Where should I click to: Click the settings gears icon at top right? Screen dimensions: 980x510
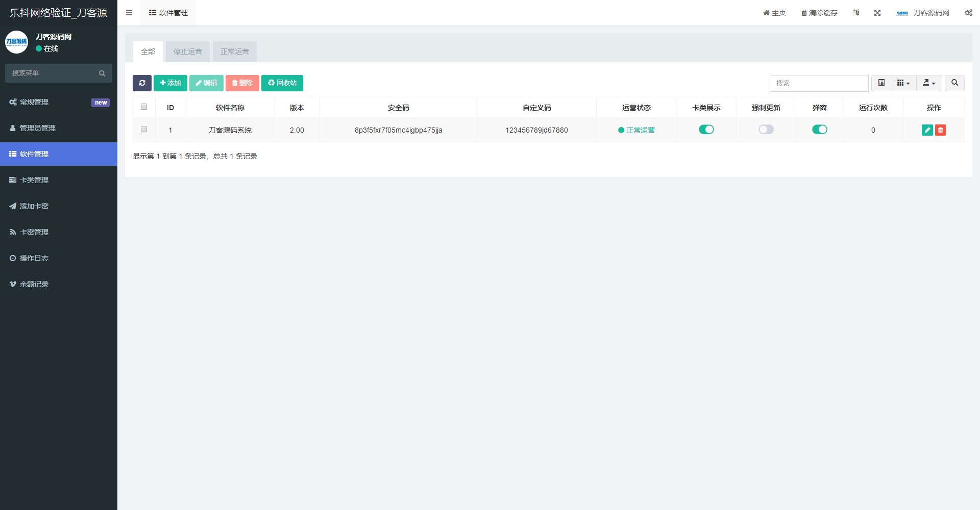click(968, 13)
